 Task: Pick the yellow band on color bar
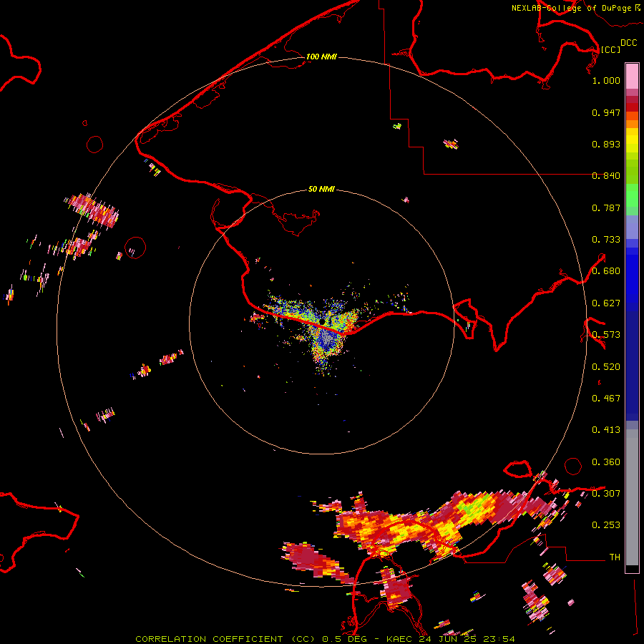click(632, 144)
